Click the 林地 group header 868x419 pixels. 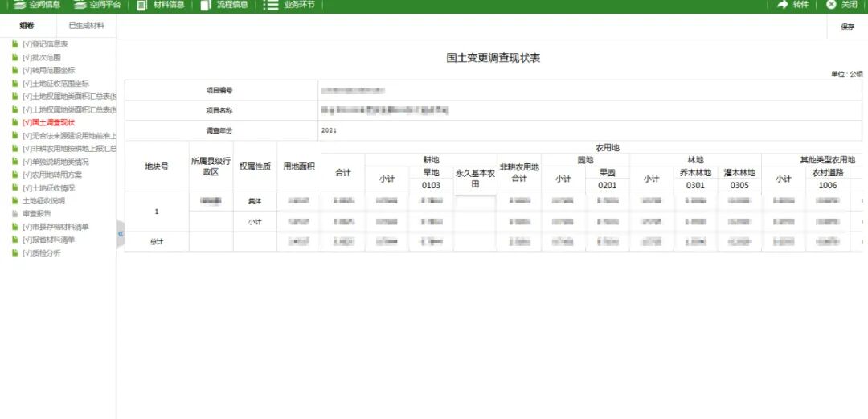tap(696, 160)
